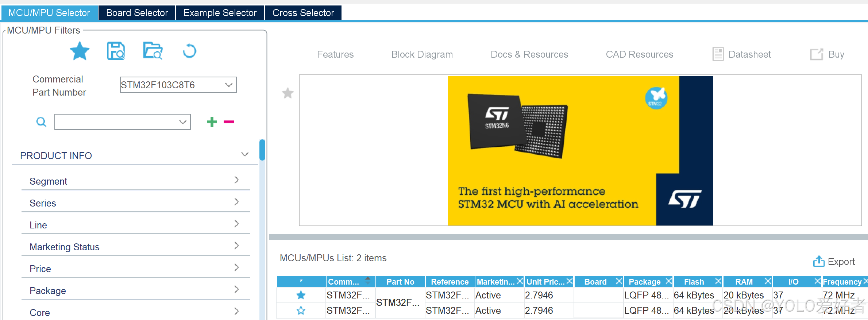Click the STM32N6 AI acceleration banner
Image resolution: width=868 pixels, height=320 pixels.
[580, 150]
